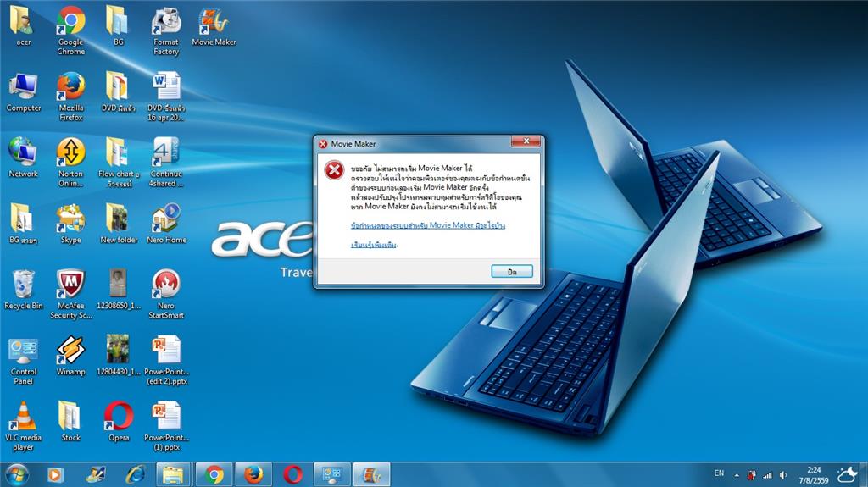The width and height of the screenshot is (868, 487).
Task: Open Windows Explorer from the taskbar
Action: (173, 475)
